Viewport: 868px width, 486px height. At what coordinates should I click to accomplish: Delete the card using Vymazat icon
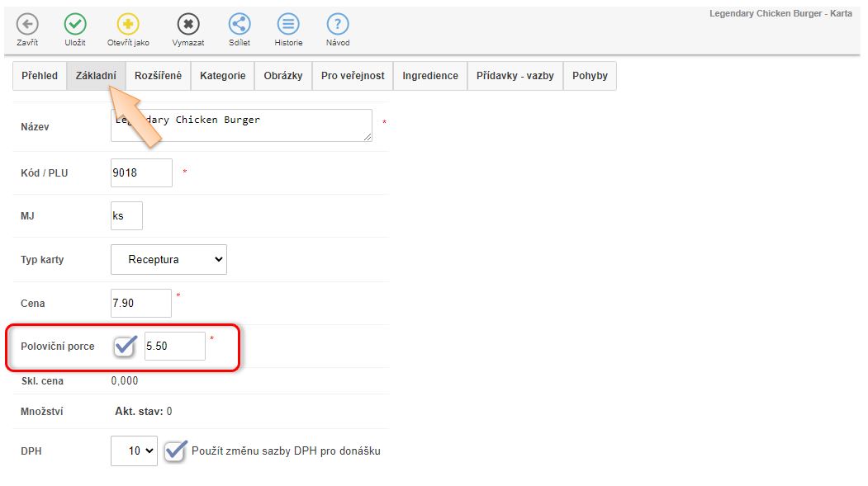tap(188, 25)
